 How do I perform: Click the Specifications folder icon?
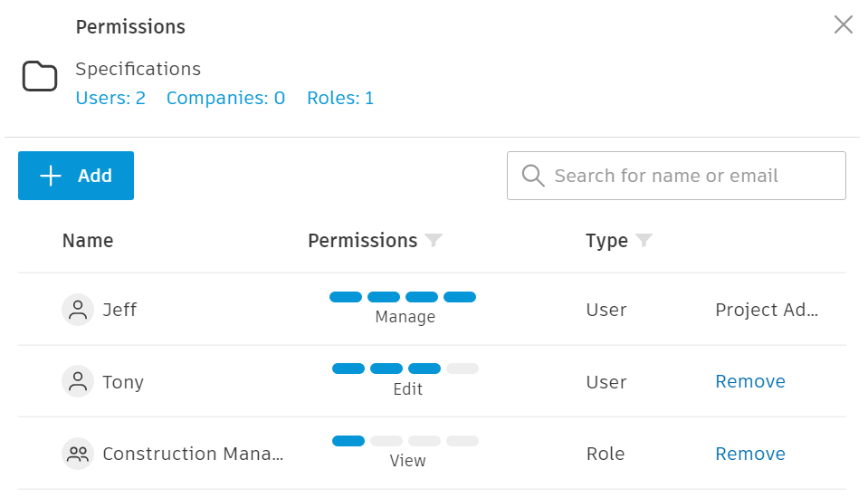coord(40,77)
